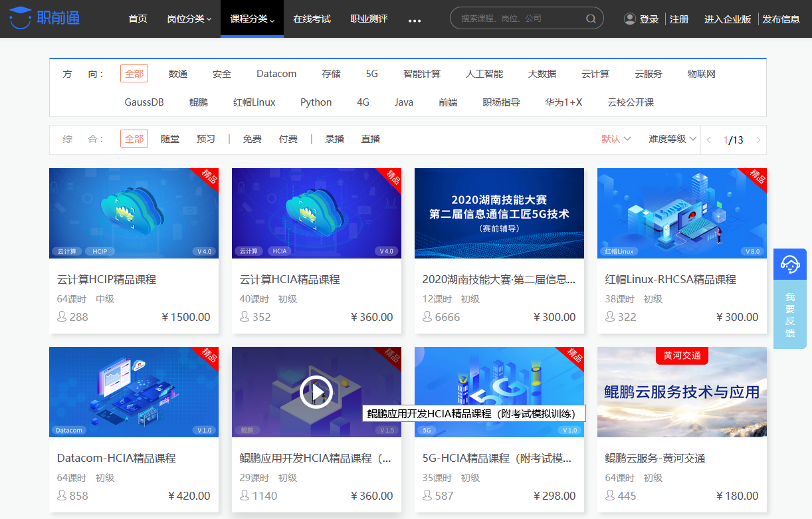Open the 鲲鹏云服务技术与应用 thumbnail
Image resolution: width=812 pixels, height=519 pixels.
point(682,392)
